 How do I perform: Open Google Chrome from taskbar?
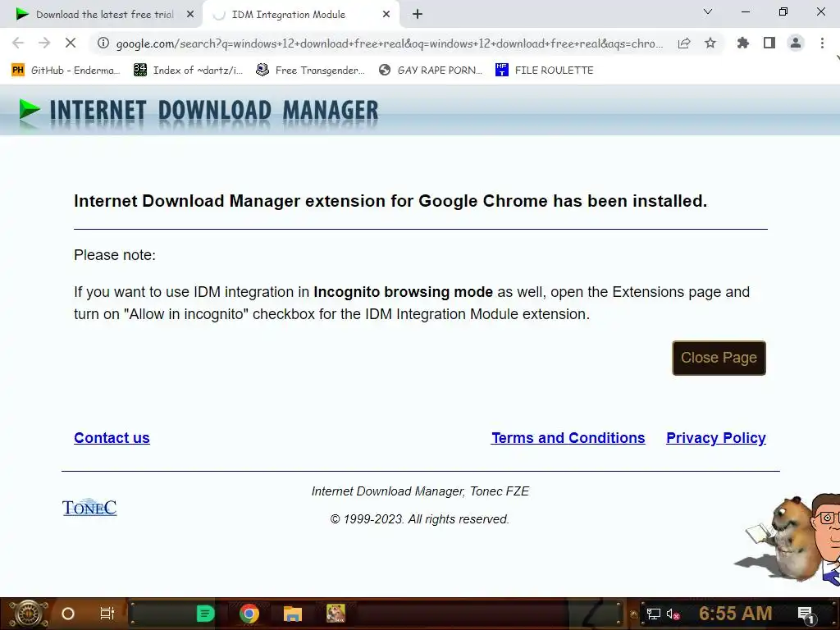[x=249, y=614]
